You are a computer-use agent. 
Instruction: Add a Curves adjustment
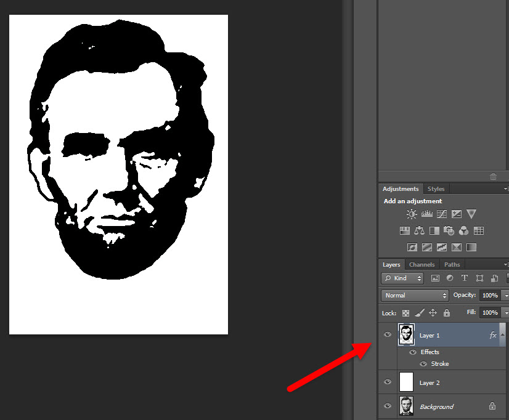click(x=441, y=214)
